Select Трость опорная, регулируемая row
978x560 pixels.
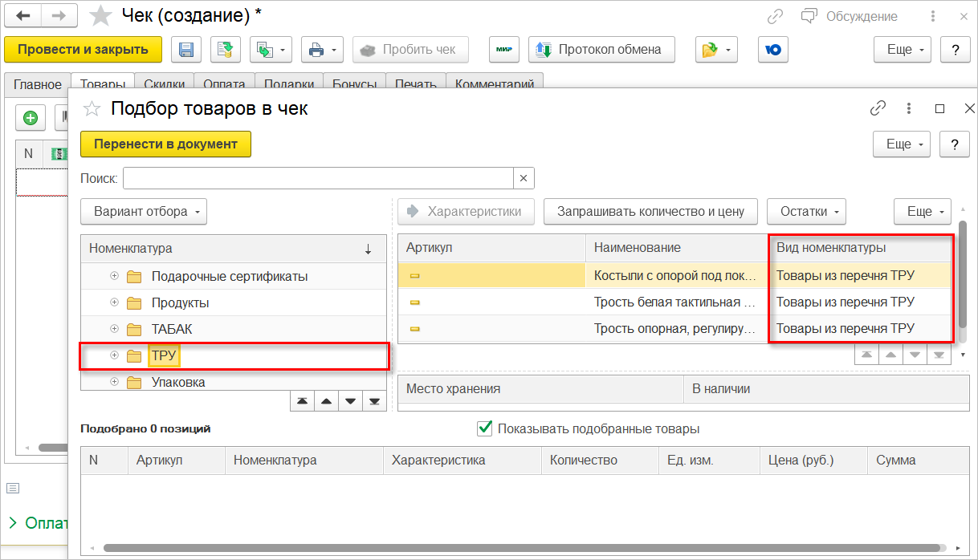tap(675, 329)
